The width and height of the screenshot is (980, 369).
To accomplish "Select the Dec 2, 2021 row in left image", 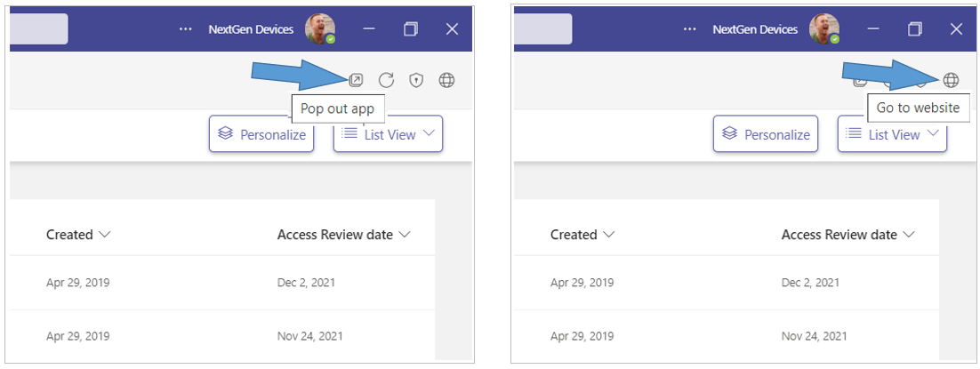I will tap(306, 283).
